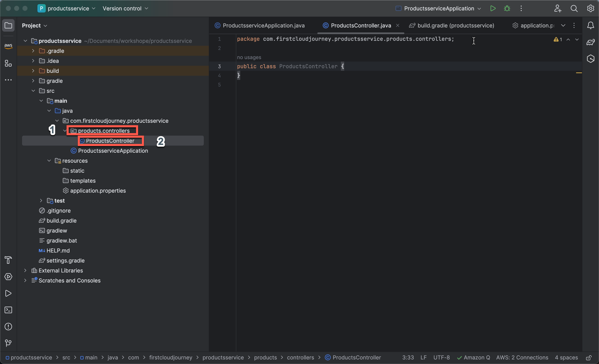Toggle read-only lock icon in status bar
Viewport: 599px width, 364px height.
589,357
